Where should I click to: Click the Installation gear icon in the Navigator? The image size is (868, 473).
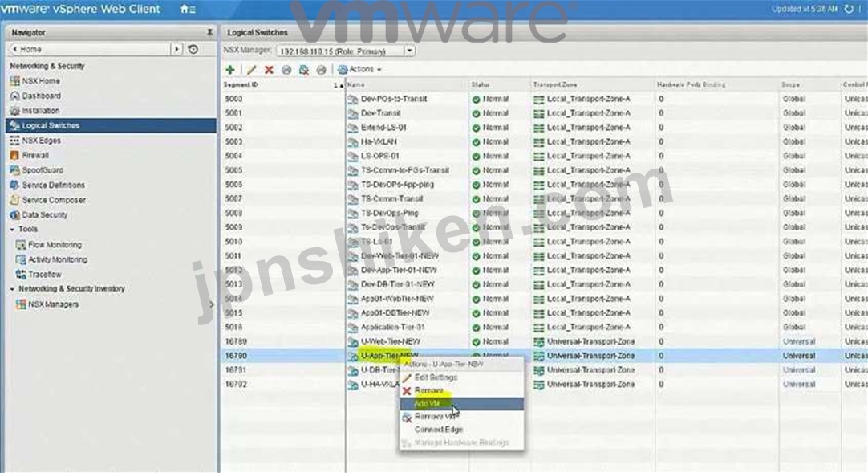(15, 111)
